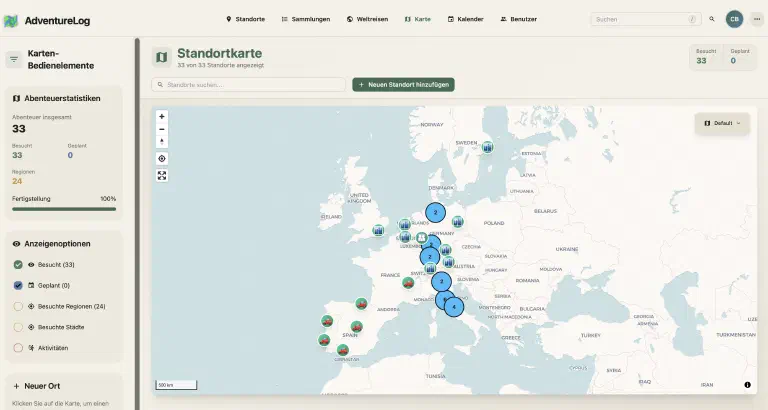The image size is (768, 410).
Task: Collapse the Karten-Bedienelemente filter panel
Action: pyautogui.click(x=14, y=59)
